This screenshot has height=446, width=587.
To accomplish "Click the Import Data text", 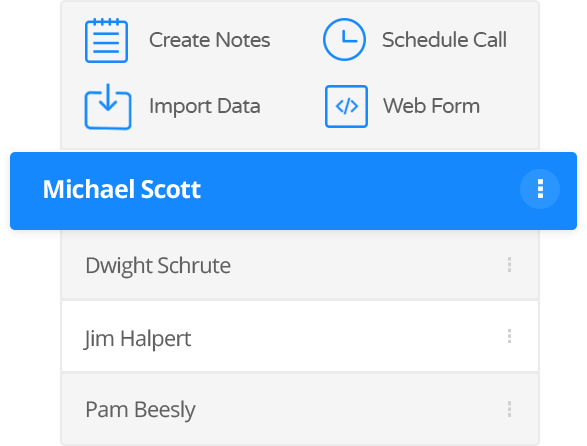I will (205, 106).
